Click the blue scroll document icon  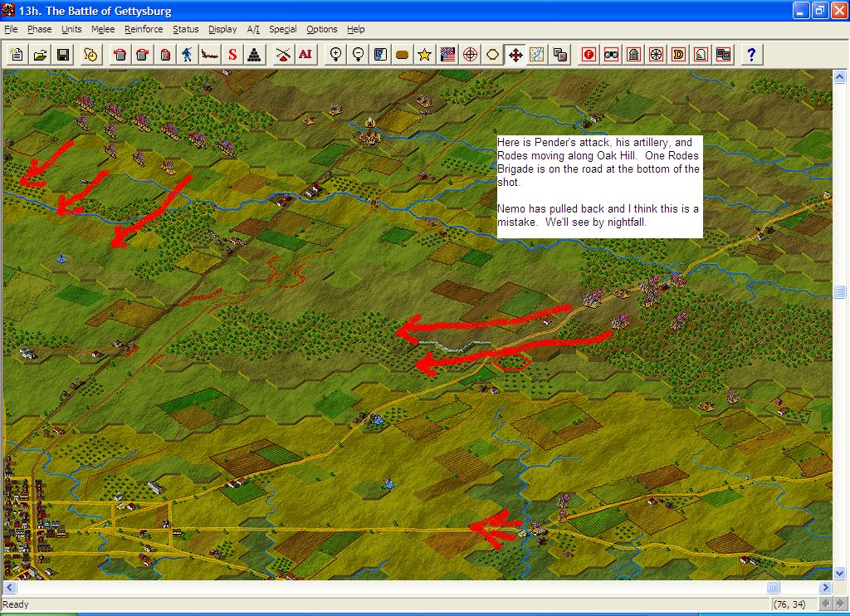coord(380,54)
